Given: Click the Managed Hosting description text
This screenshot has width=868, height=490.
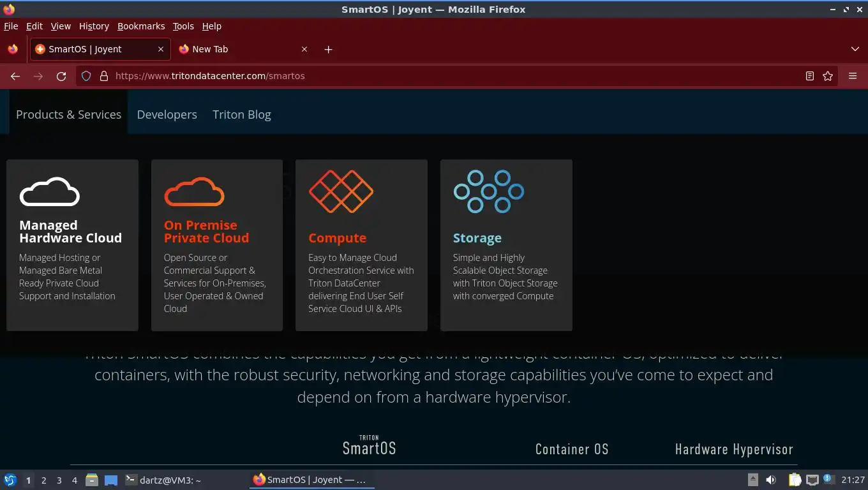Looking at the screenshot, I should 67,277.
